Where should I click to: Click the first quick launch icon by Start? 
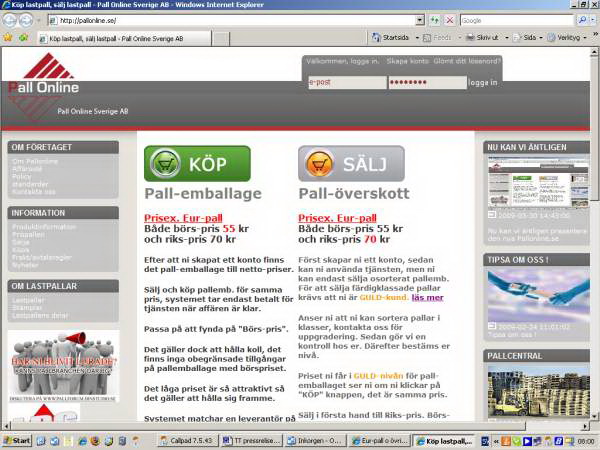point(41,441)
